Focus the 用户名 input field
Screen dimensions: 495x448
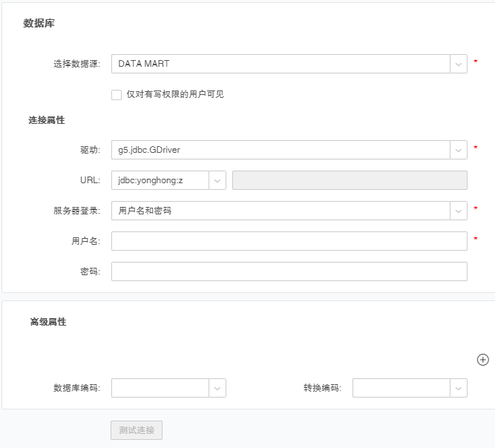click(x=289, y=241)
